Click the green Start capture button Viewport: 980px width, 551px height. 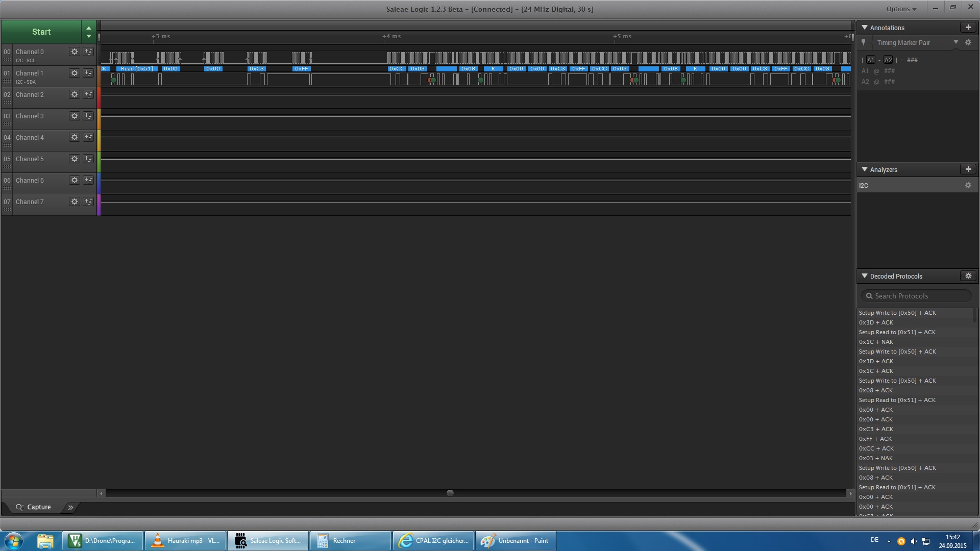point(41,32)
